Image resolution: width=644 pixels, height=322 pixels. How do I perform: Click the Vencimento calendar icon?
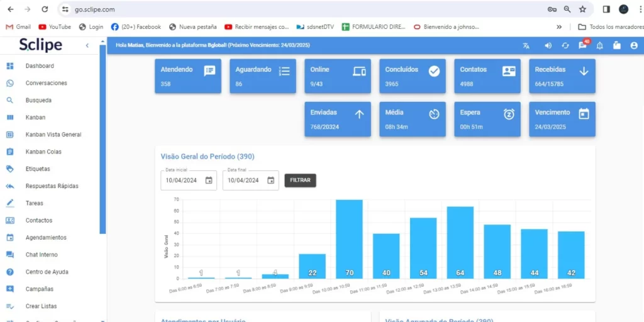(x=584, y=114)
